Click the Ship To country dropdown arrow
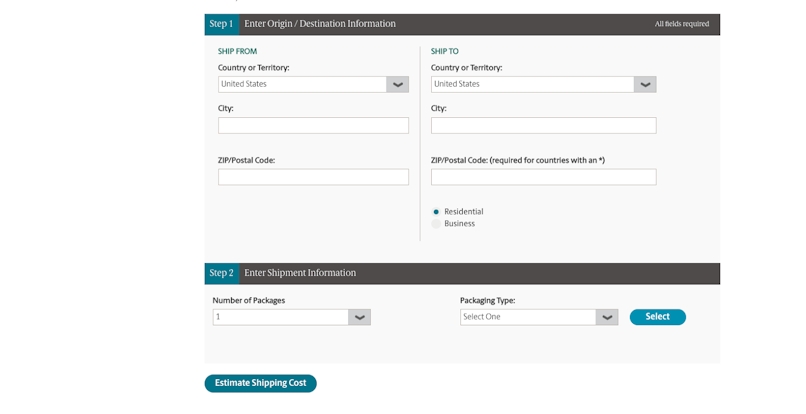Image resolution: width=806 pixels, height=414 pixels. coord(645,85)
